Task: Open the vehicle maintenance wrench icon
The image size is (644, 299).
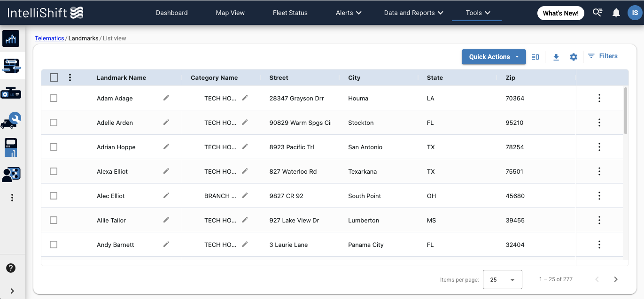Action: click(x=11, y=120)
